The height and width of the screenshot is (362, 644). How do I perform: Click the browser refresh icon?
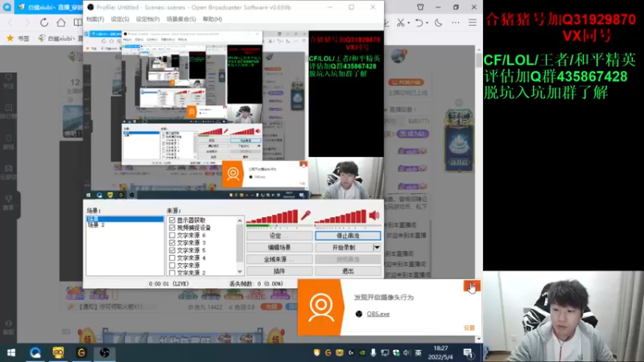coord(44,23)
